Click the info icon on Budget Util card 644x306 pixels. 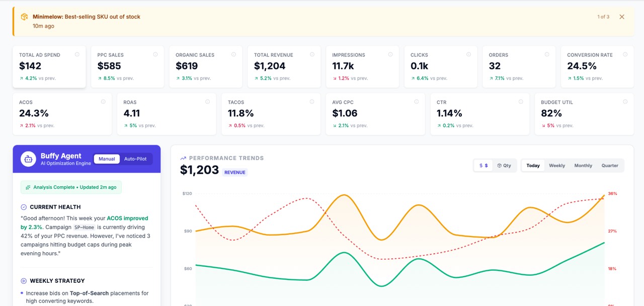625,101
